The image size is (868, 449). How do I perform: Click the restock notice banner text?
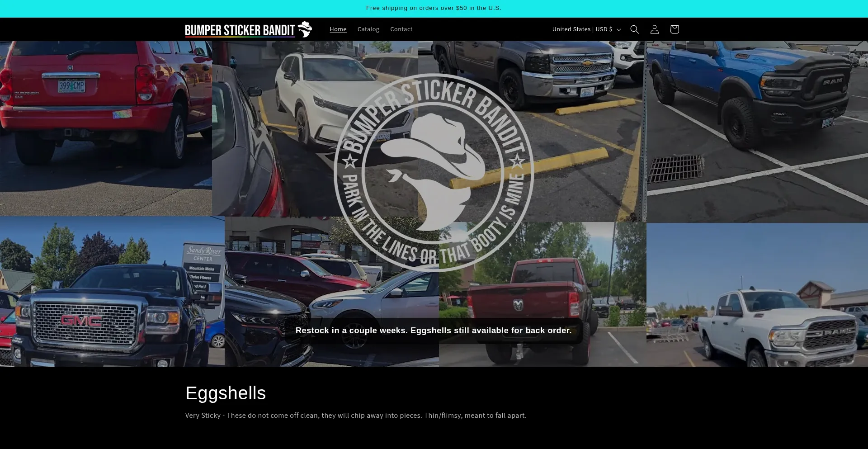434,331
